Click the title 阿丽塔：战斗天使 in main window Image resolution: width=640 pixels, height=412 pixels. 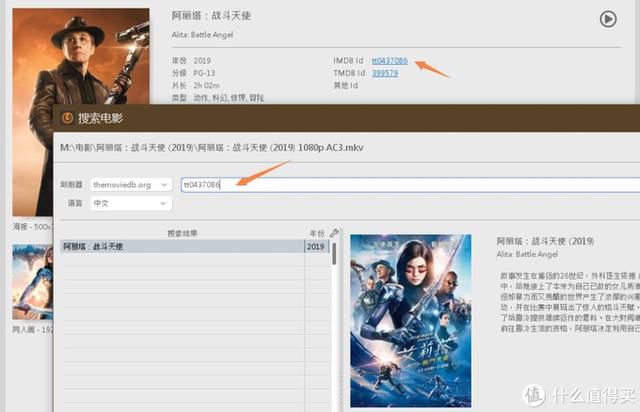(211, 16)
